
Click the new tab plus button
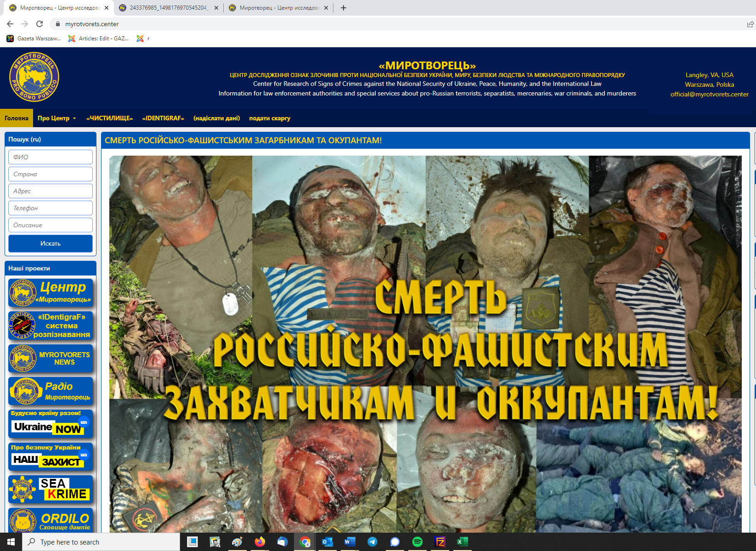[x=344, y=8]
